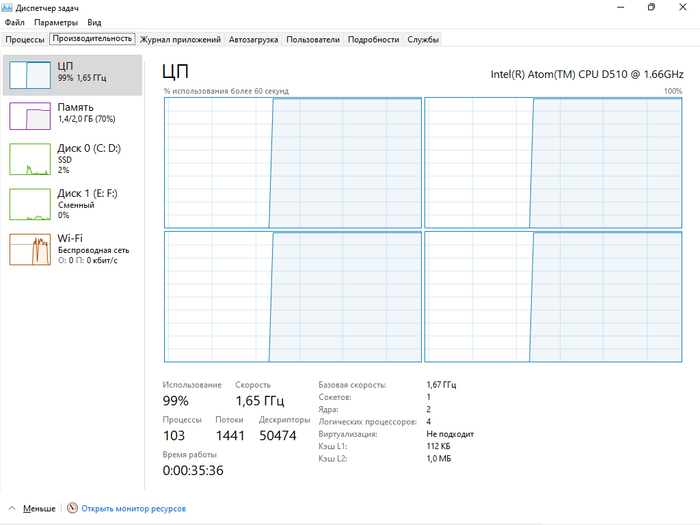Click the bottom-right logical processor graph
700x525 pixels.
point(553,297)
